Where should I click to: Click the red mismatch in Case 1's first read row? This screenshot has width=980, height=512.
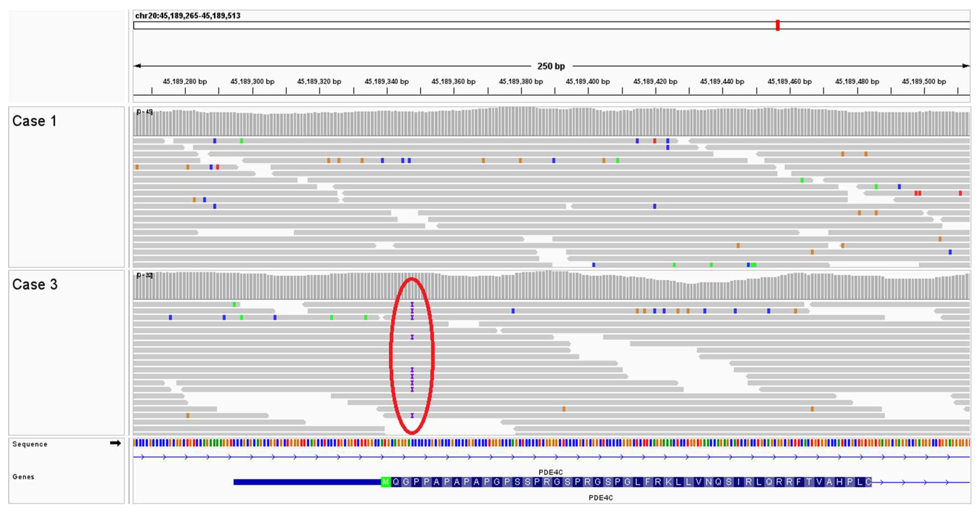click(x=654, y=141)
